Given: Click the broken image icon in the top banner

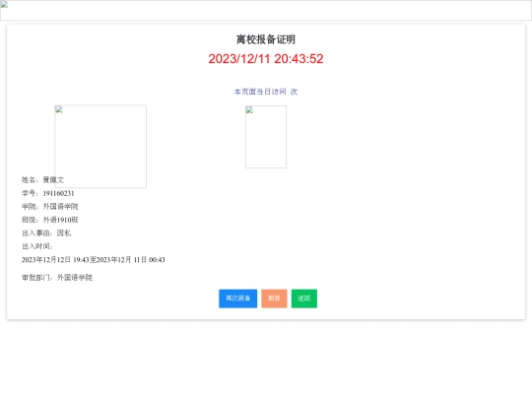Looking at the screenshot, I should click(x=4, y=4).
